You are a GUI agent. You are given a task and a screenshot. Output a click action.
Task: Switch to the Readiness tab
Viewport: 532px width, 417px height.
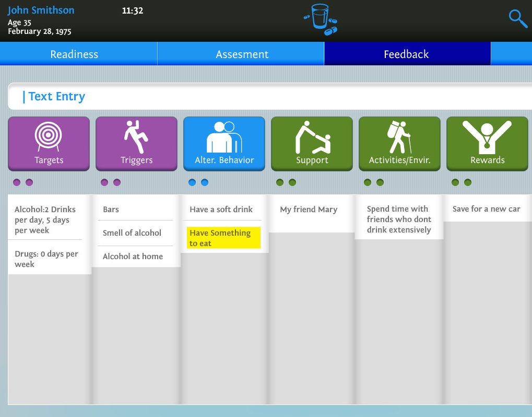click(x=74, y=54)
